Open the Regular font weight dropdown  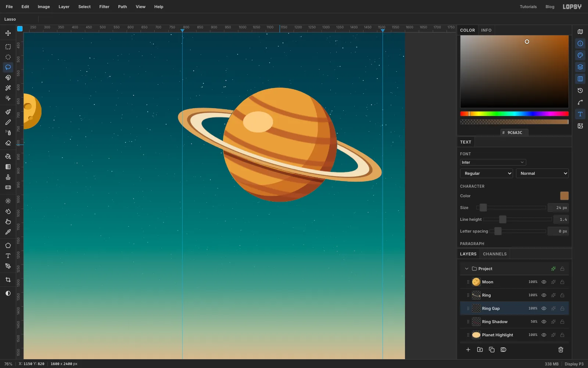pyautogui.click(x=487, y=173)
